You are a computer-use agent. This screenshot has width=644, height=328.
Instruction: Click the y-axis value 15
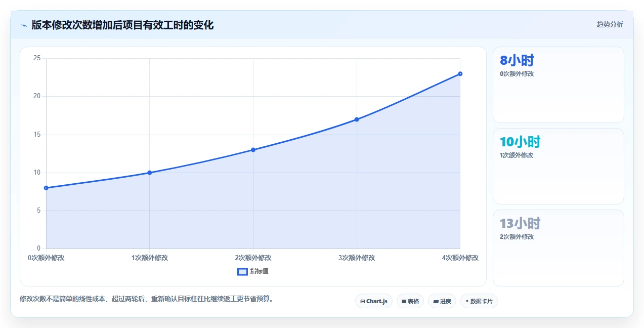tap(37, 135)
